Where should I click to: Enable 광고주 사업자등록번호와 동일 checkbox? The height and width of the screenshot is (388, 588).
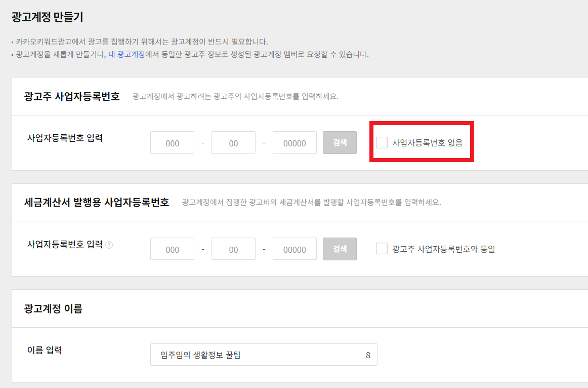[382, 249]
